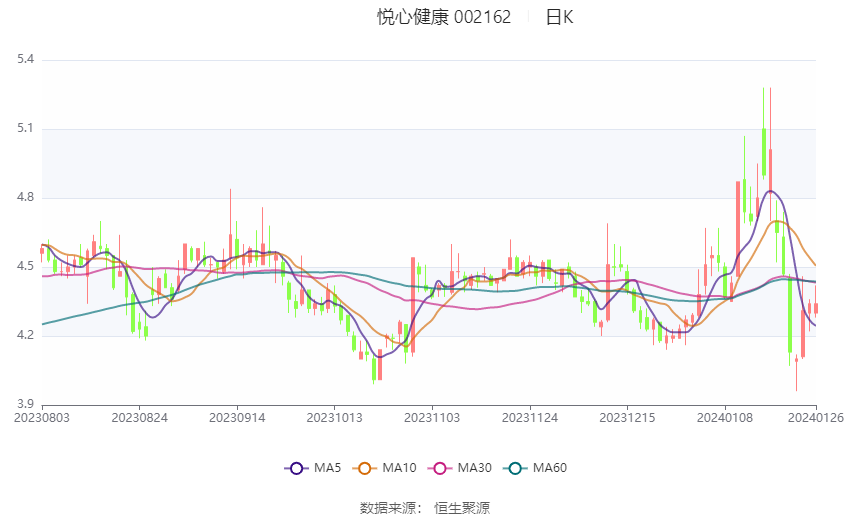Toggle the MA5 legend series
The image size is (850, 516).
pos(313,468)
